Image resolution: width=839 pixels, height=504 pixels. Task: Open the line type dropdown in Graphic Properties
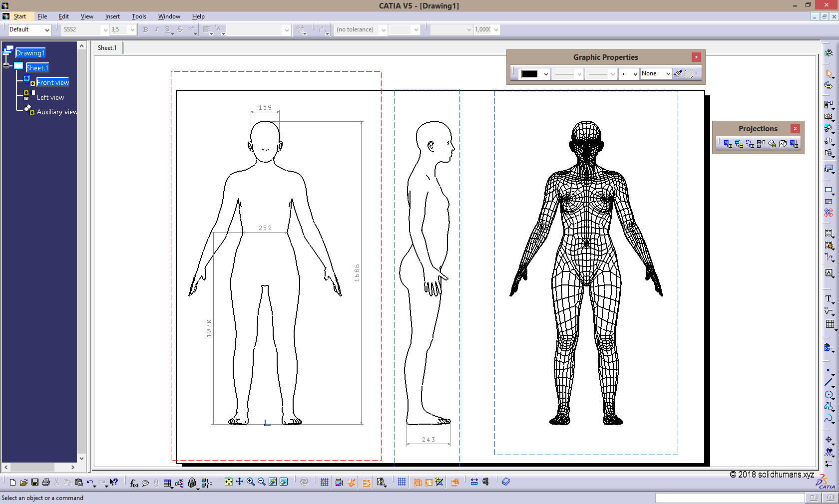[x=567, y=73]
